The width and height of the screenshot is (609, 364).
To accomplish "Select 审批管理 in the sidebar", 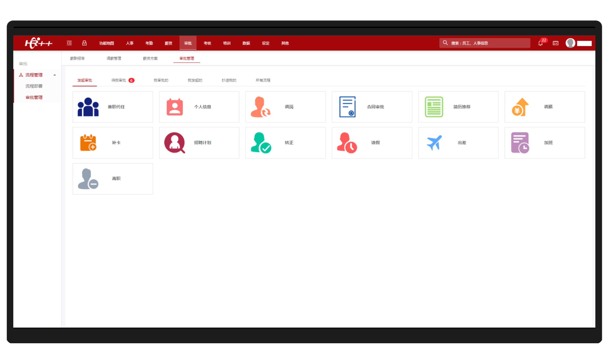I will (34, 97).
